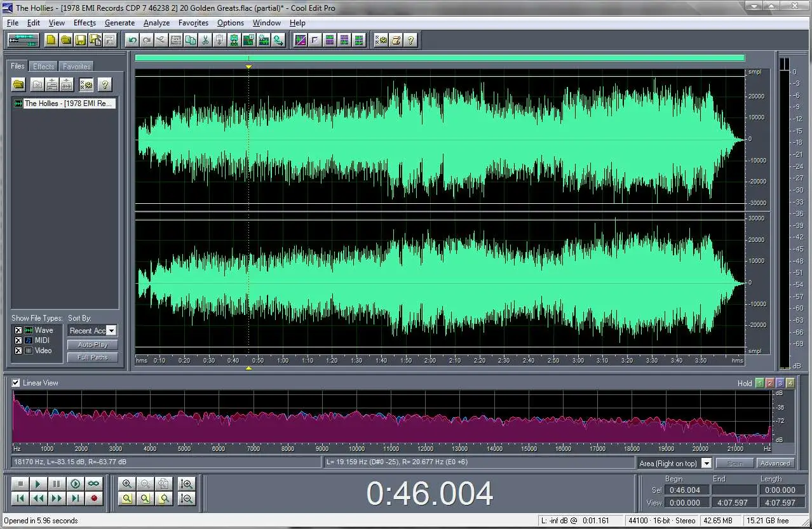Click the large 0:46.004 time display

point(430,494)
